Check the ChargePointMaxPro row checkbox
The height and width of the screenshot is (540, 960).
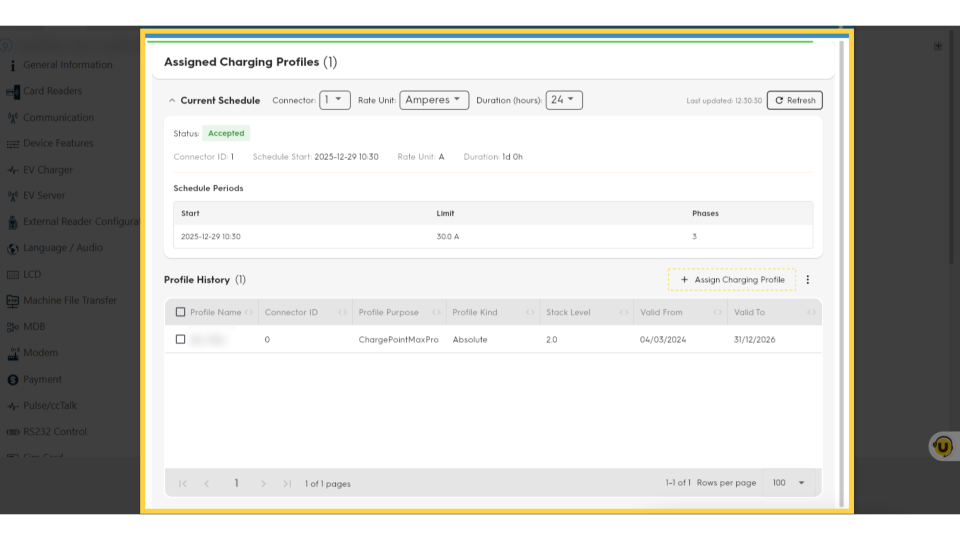(x=180, y=340)
